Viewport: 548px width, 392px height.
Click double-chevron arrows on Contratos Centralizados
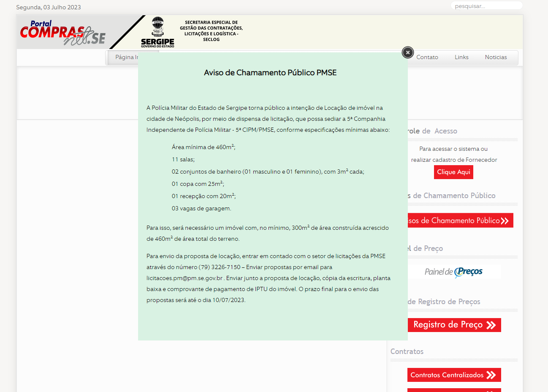[491, 375]
